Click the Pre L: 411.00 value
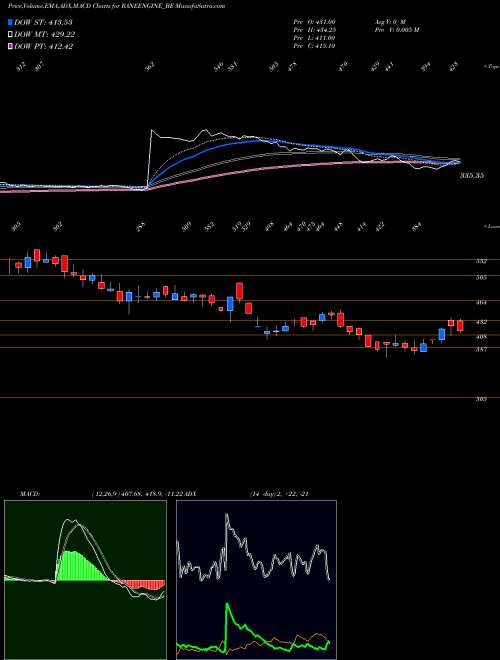The height and width of the screenshot is (660, 500). (314, 38)
